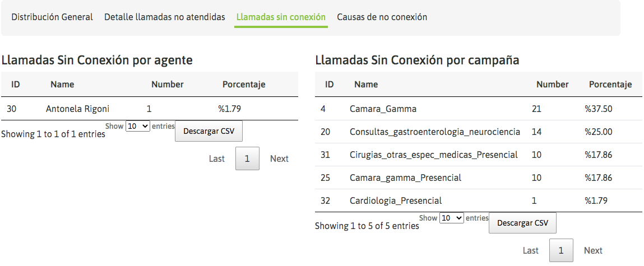Image resolution: width=644 pixels, height=266 pixels.
Task: Switch to Detalle llamadas no atendidas tab
Action: click(x=165, y=17)
